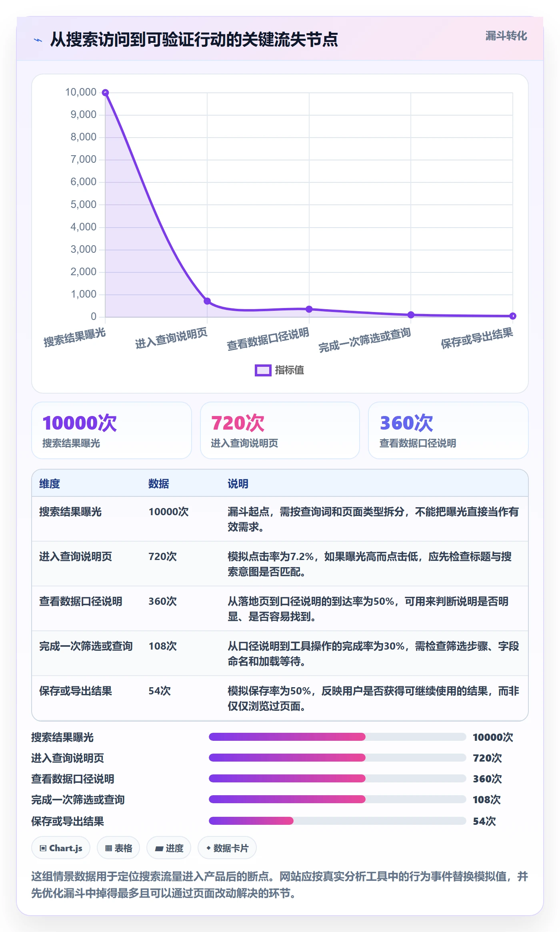
Task: Click the 数据 column header
Action: click(159, 484)
